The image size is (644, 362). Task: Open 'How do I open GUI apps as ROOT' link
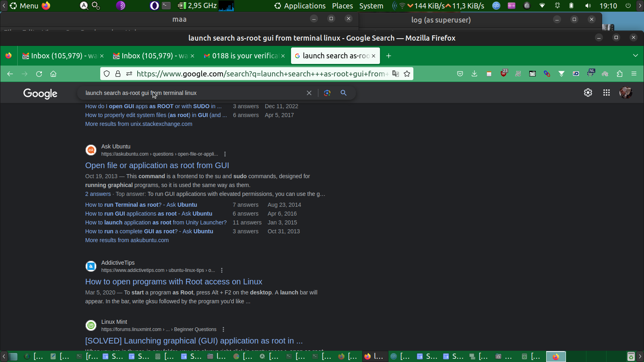[153, 106]
